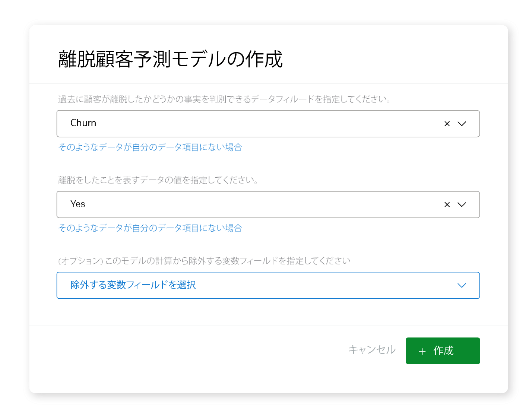Click the キャンセル button
This screenshot has width=532, height=416.
point(372,350)
